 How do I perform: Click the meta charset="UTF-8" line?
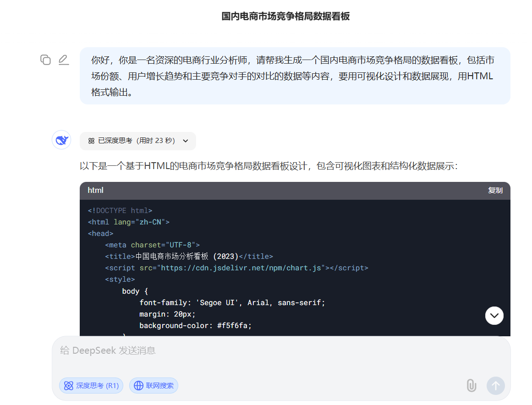pyautogui.click(x=152, y=245)
